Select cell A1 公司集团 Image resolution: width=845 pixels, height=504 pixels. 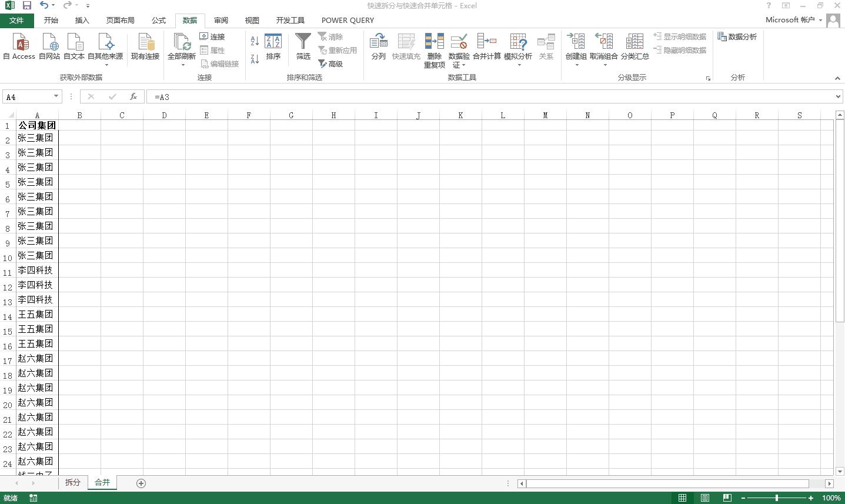[37, 125]
